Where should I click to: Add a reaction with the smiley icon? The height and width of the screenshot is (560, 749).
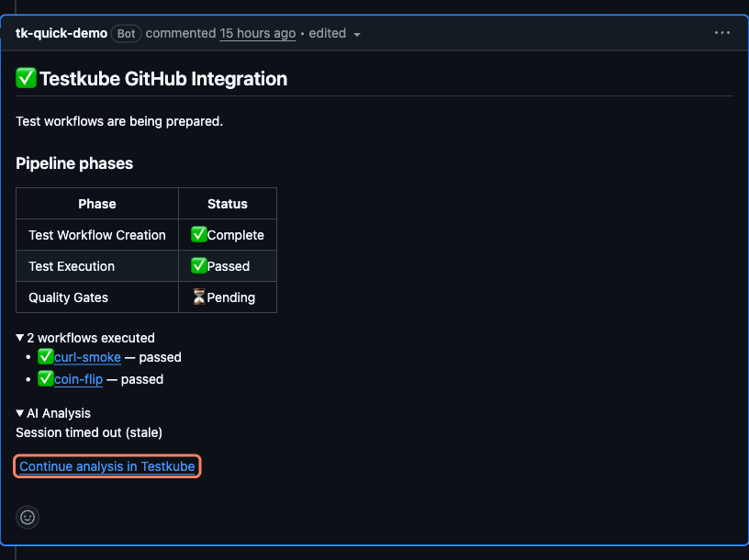point(28,517)
